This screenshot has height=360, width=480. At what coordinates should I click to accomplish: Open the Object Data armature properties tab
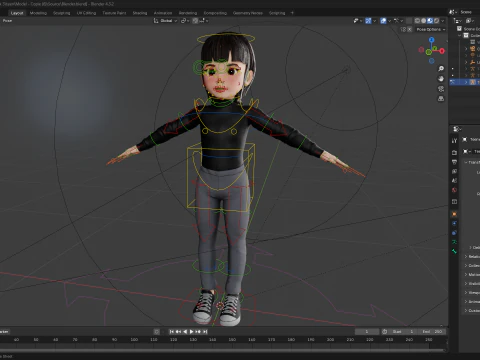[x=454, y=242]
